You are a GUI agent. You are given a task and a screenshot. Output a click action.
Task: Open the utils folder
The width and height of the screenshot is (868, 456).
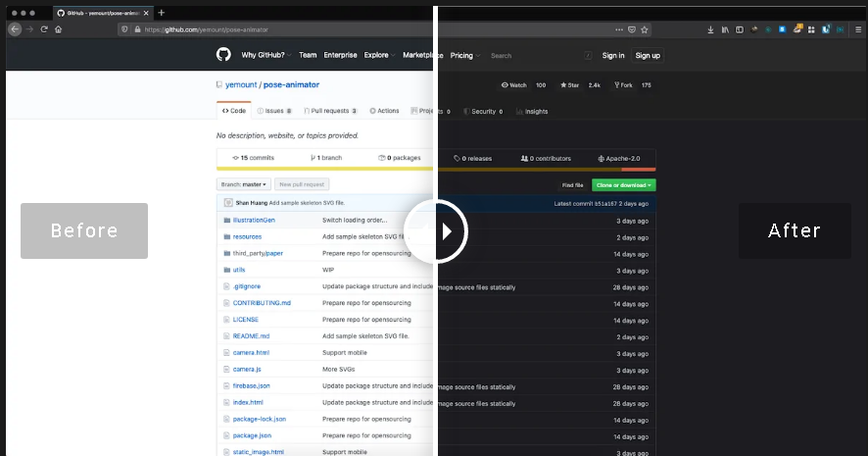click(239, 270)
